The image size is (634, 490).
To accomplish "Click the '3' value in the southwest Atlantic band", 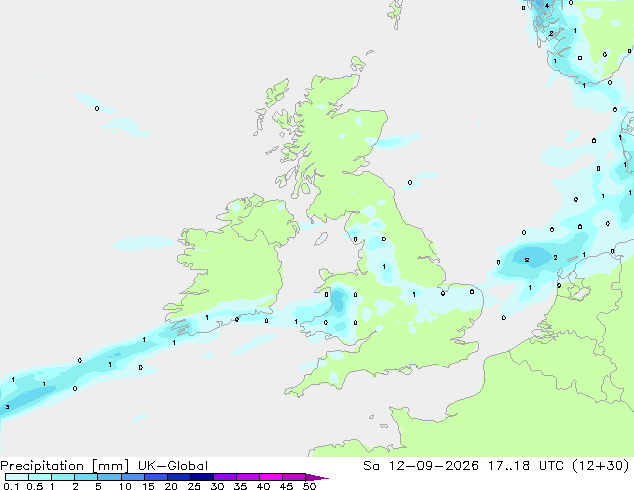I will (7, 407).
